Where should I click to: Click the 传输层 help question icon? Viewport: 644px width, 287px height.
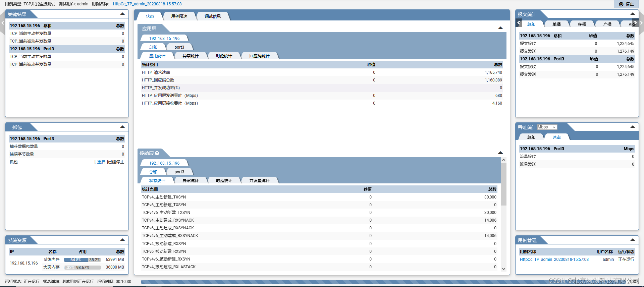[157, 153]
